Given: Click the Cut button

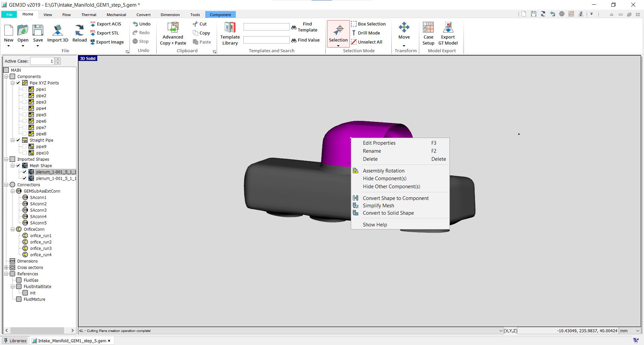Looking at the screenshot, I should (x=200, y=24).
